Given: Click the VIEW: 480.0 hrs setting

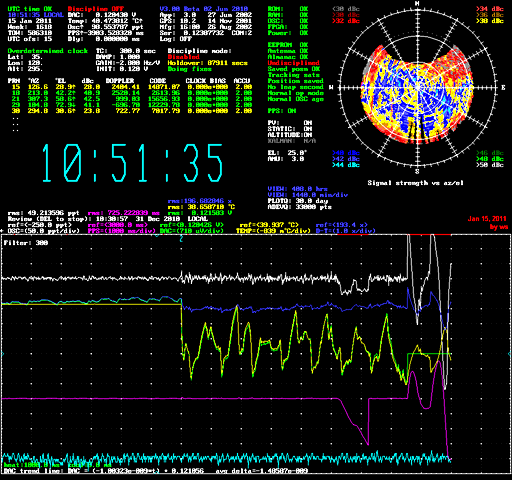Looking at the screenshot, I should coord(298,189).
